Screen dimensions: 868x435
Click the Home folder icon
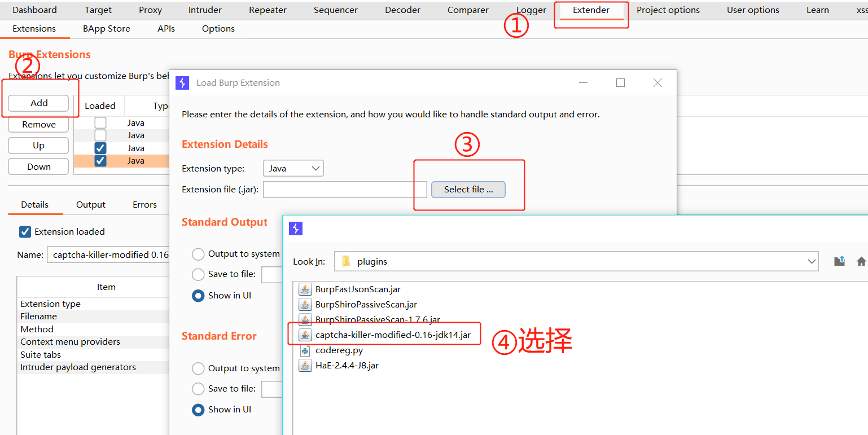(861, 261)
